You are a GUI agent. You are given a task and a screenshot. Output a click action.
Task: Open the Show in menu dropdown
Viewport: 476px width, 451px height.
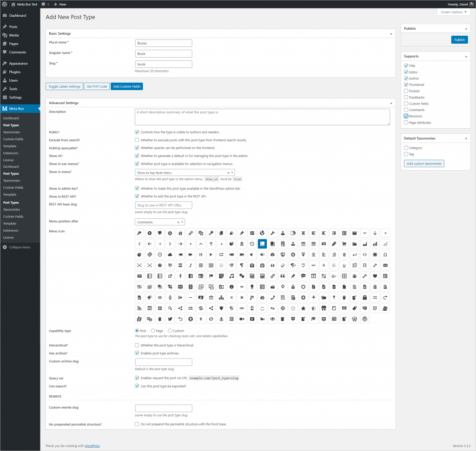[185, 173]
